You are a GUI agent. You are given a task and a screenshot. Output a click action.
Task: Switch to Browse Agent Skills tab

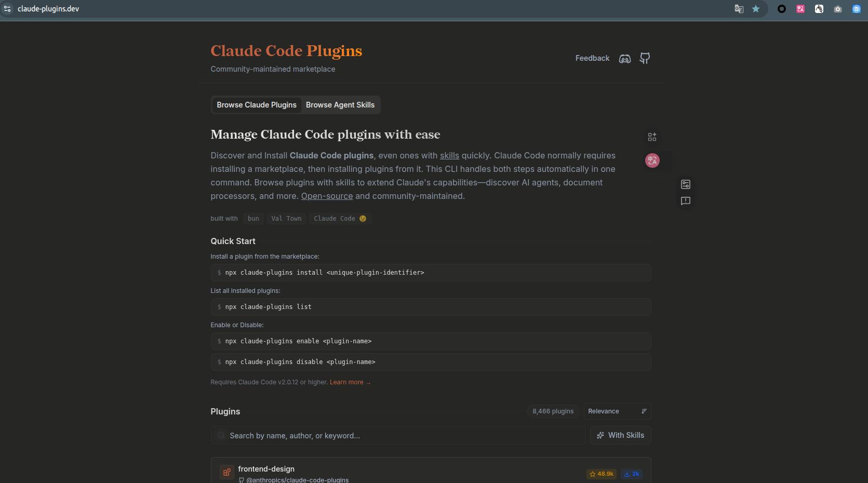(x=340, y=105)
